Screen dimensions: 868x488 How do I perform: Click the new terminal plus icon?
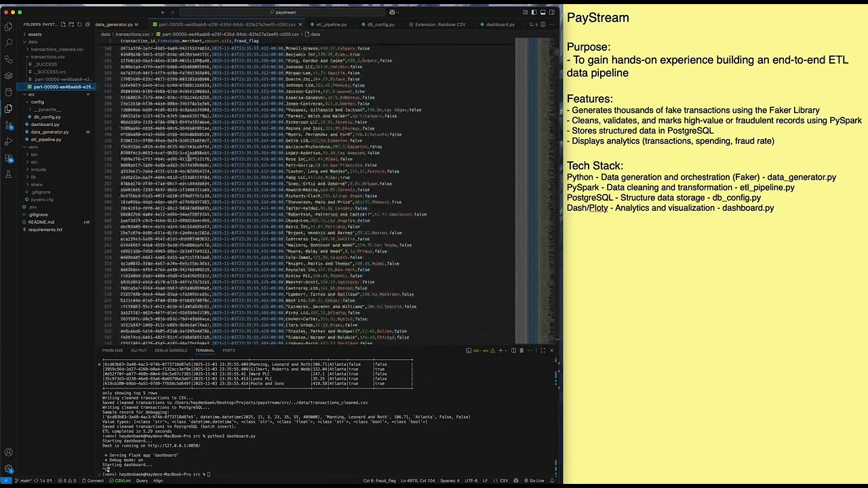tap(499, 350)
